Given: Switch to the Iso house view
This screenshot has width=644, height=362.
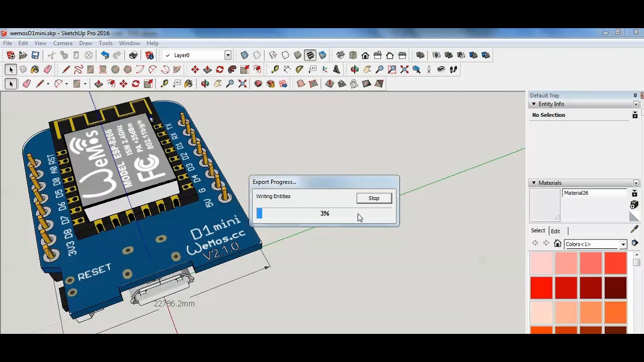Looking at the screenshot, I should click(x=341, y=55).
